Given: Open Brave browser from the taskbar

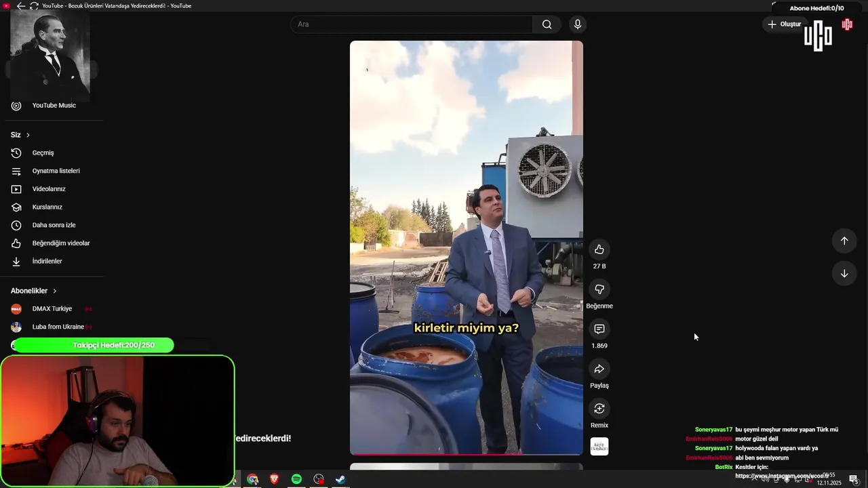Looking at the screenshot, I should click(x=274, y=479).
